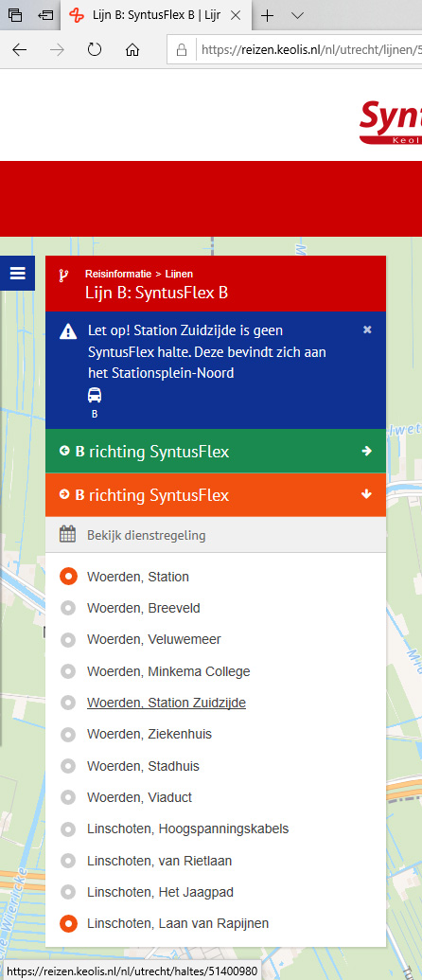Refresh the page in the browser
The image size is (422, 980).
coord(95,50)
